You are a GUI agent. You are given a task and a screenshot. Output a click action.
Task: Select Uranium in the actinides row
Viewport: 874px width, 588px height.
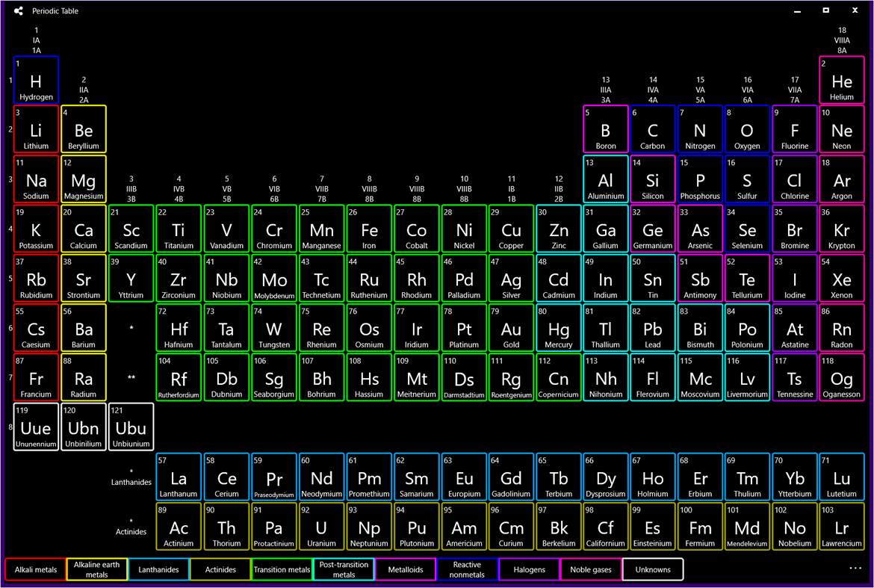[321, 526]
